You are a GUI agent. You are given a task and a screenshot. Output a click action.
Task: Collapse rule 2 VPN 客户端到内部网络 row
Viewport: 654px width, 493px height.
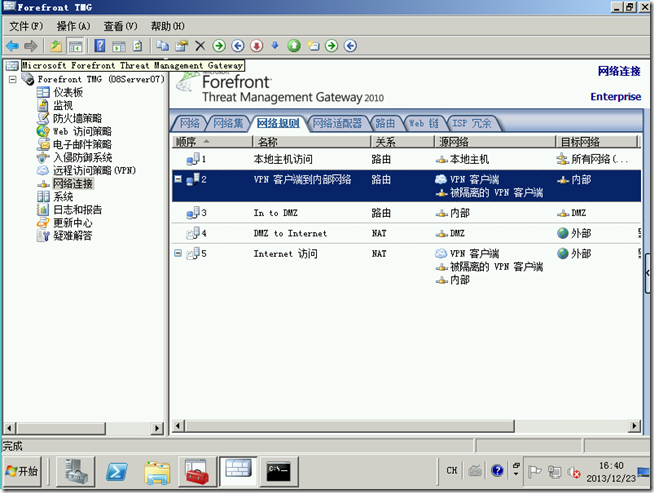click(178, 179)
